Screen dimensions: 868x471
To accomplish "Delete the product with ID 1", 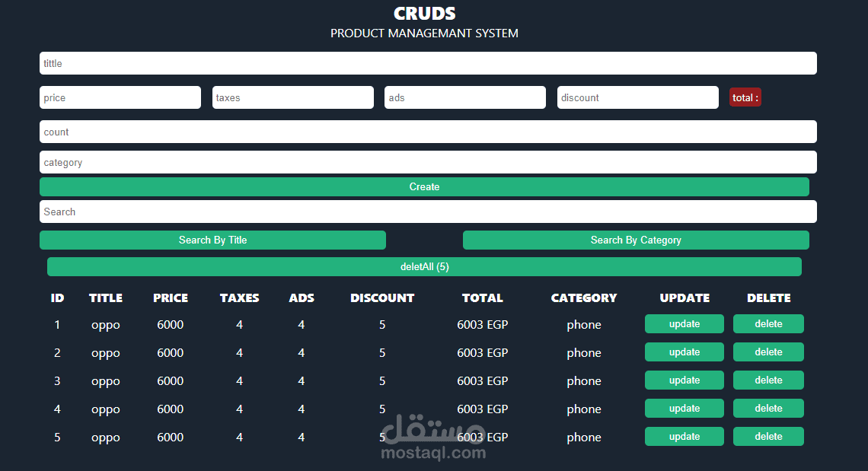I will coord(768,324).
